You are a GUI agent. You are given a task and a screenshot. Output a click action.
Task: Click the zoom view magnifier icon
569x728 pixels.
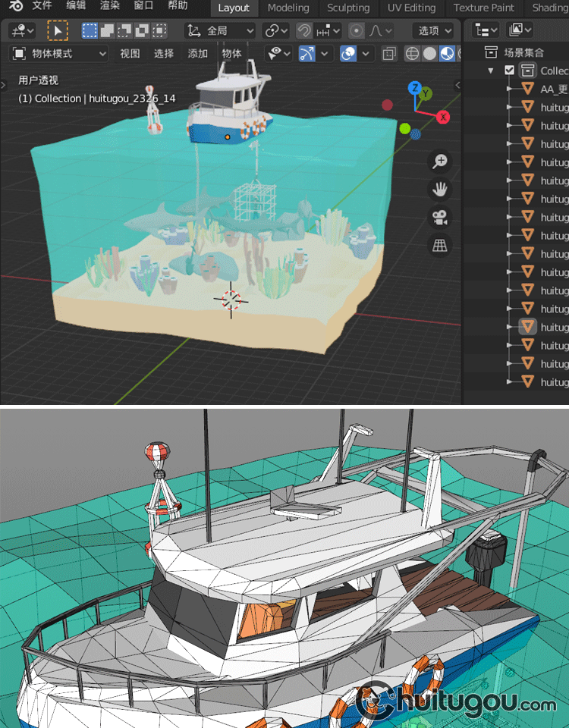[x=440, y=161]
